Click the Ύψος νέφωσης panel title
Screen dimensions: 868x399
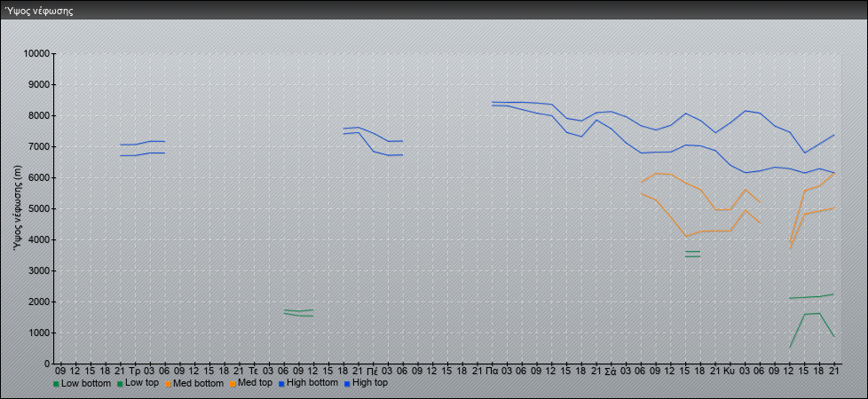click(x=38, y=12)
